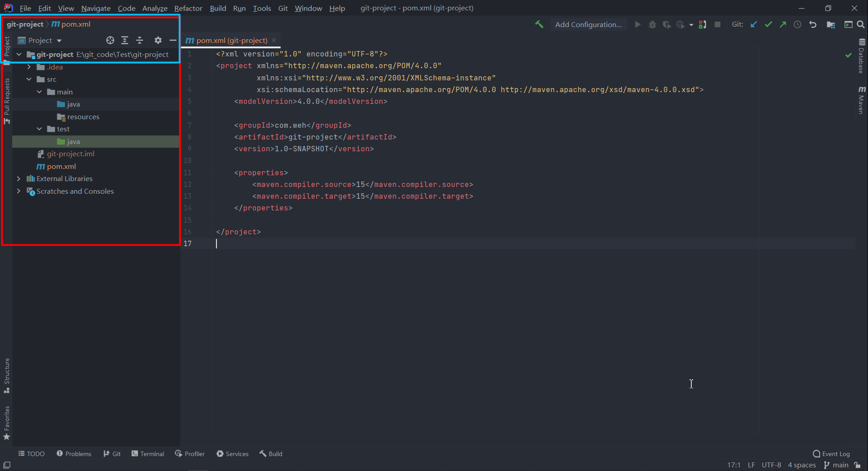Open the Problems tool window
Image resolution: width=868 pixels, height=471 pixels.
click(x=74, y=454)
